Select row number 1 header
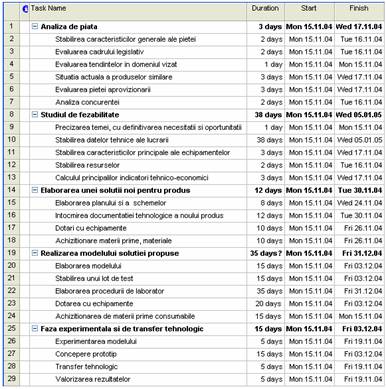 12,26
